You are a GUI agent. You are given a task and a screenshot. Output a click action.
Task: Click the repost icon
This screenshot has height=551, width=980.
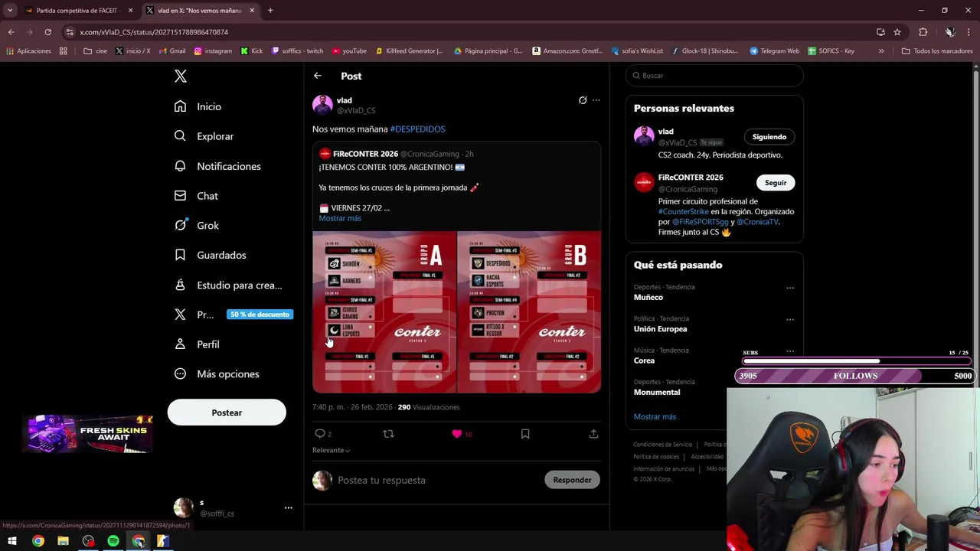click(x=388, y=434)
